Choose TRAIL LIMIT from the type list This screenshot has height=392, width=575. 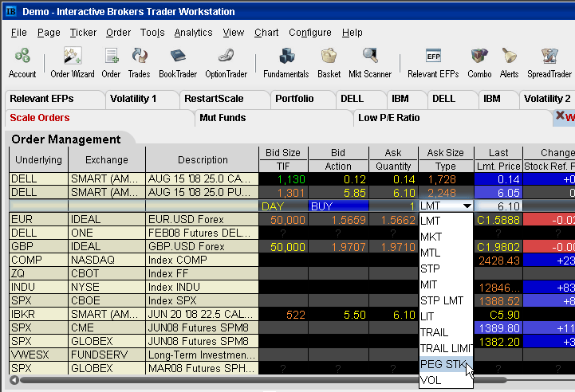446,348
